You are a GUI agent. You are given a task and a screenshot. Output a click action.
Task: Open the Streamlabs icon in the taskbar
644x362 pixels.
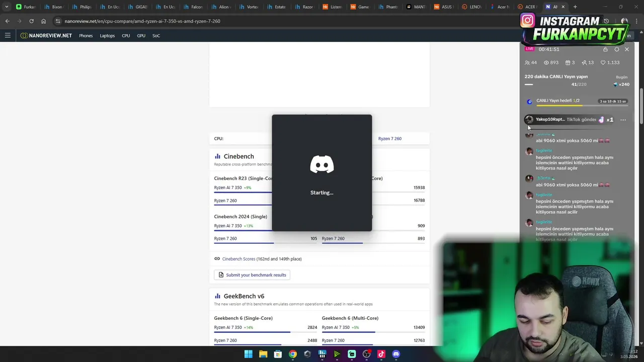352,354
